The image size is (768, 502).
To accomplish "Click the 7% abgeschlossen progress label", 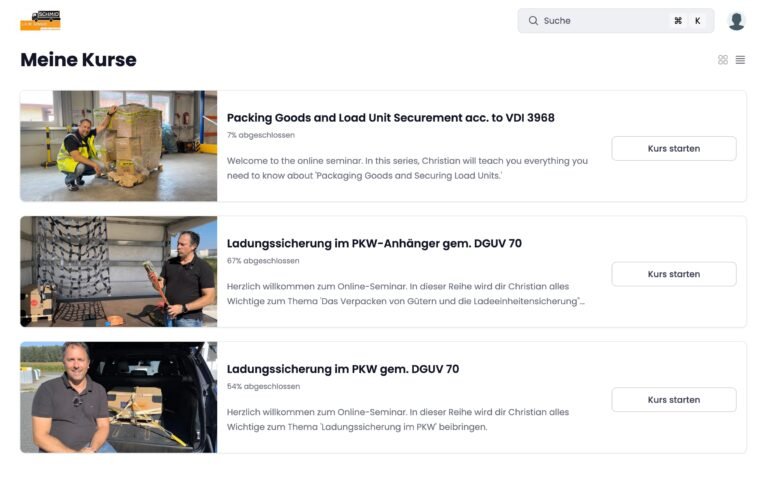I will 261,135.
